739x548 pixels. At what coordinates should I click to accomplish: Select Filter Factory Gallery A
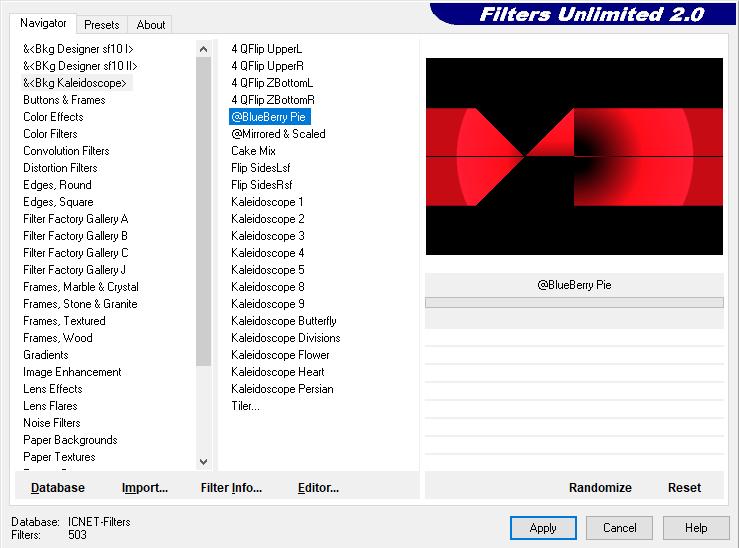pyautogui.click(x=76, y=219)
